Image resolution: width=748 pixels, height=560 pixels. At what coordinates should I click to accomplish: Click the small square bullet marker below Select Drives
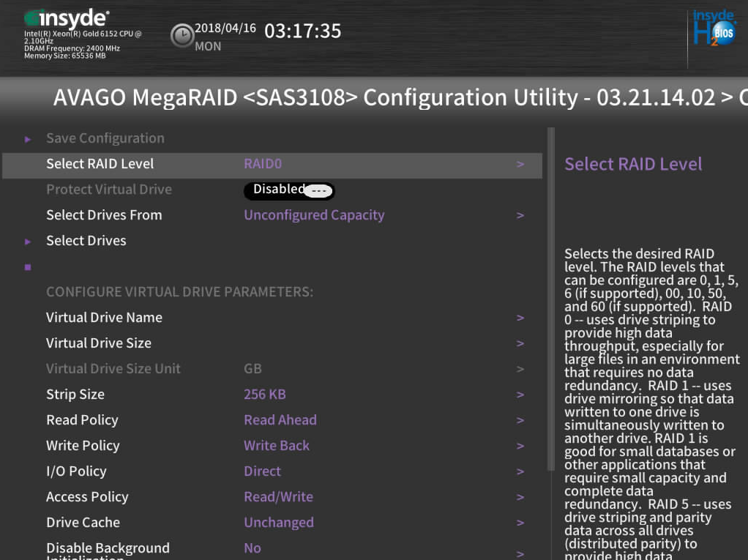(27, 266)
